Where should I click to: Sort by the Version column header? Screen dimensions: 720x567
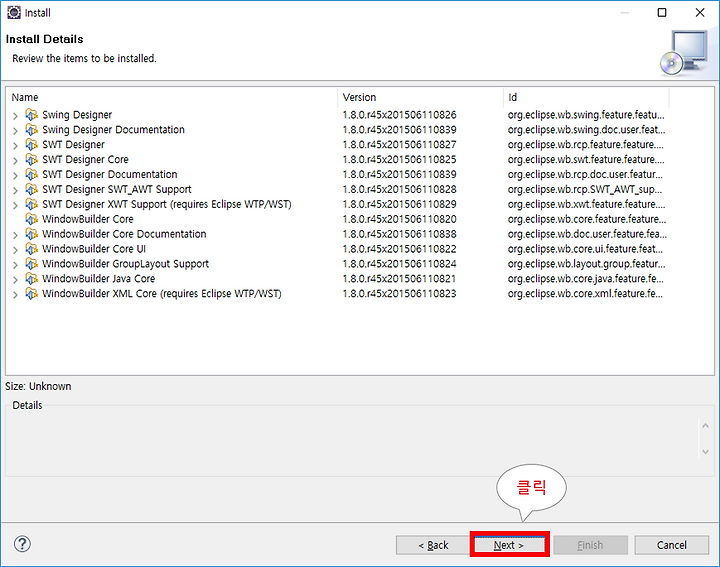[x=420, y=97]
